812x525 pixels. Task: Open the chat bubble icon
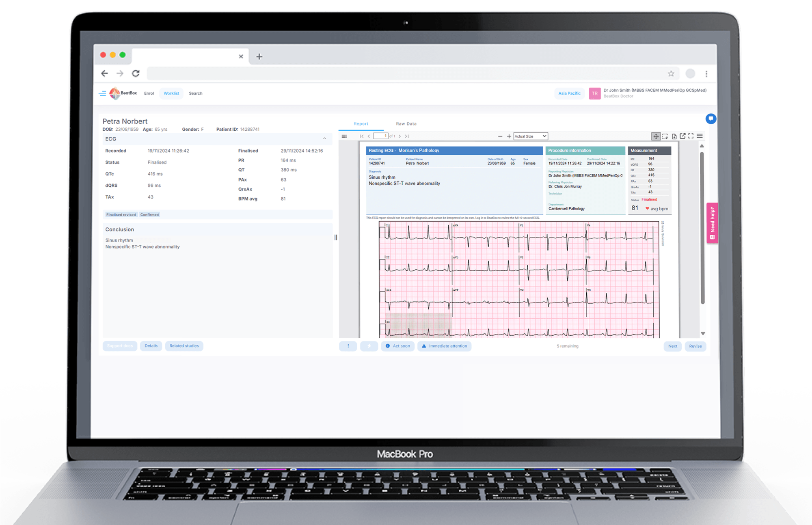pyautogui.click(x=710, y=119)
